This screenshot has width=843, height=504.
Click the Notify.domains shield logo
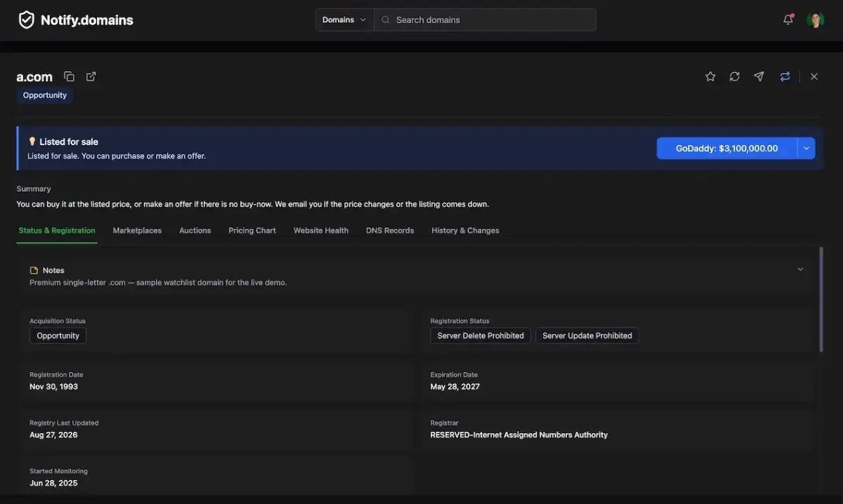26,20
